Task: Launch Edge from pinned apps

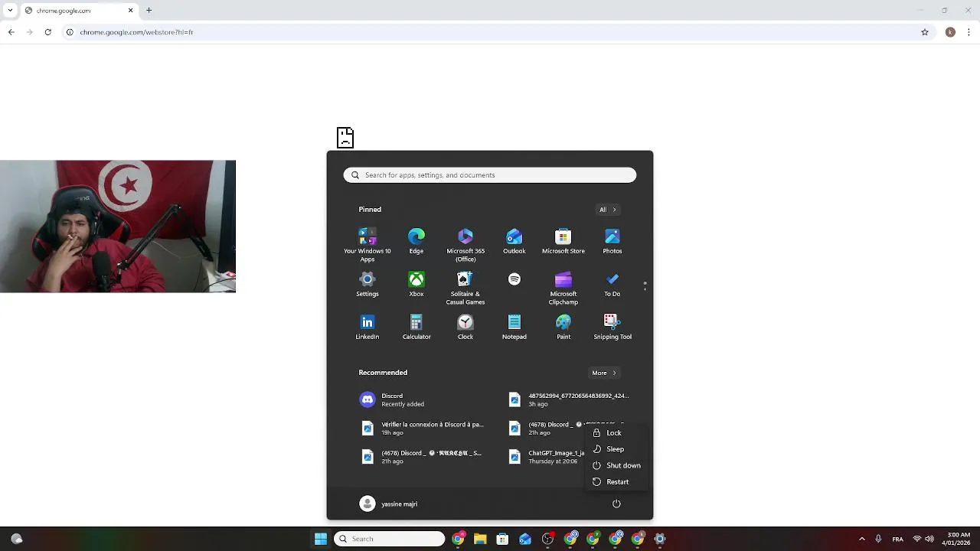Action: coord(416,241)
